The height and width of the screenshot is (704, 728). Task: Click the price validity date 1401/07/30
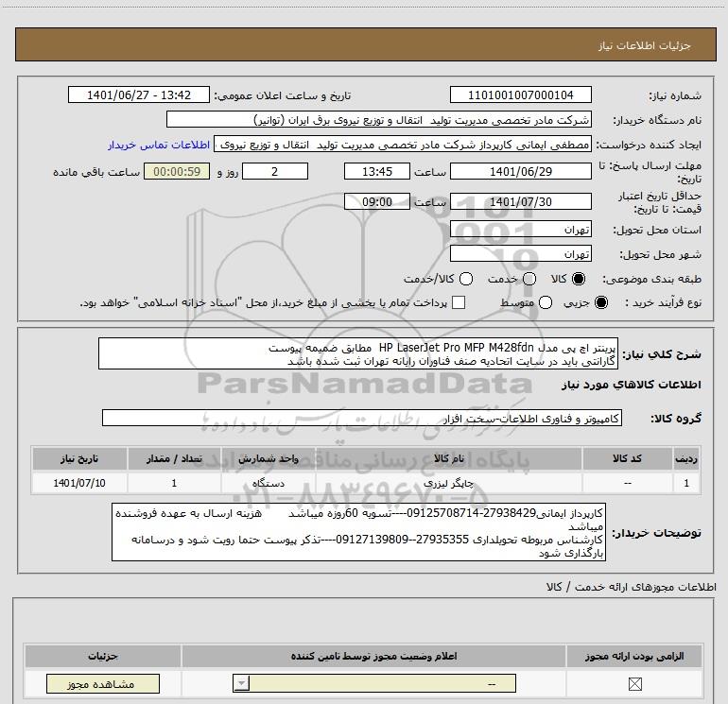pyautogui.click(x=520, y=201)
